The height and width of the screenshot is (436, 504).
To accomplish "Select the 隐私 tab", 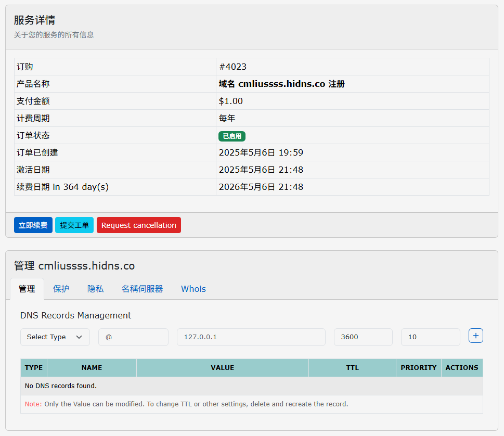I will [x=95, y=289].
